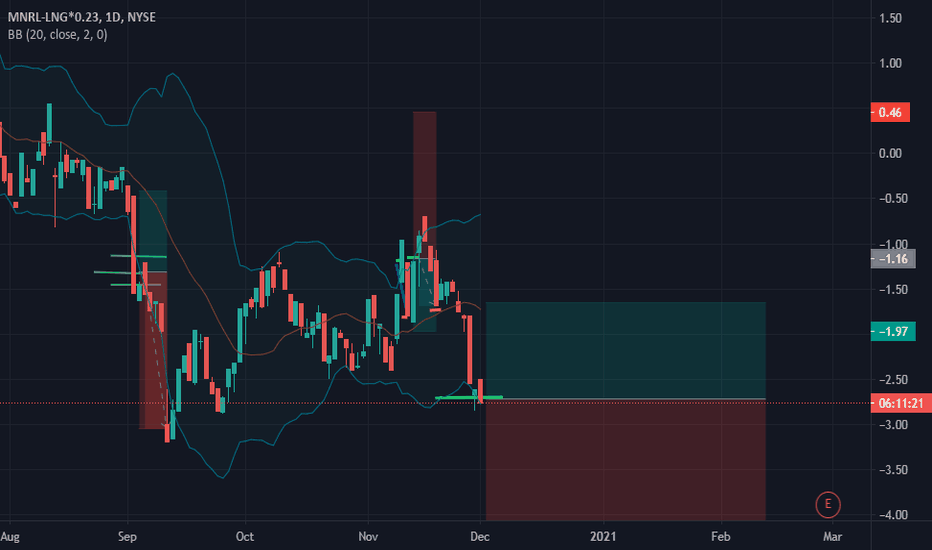This screenshot has width=932, height=550.
Task: Click the earnings 'E' marker icon
Action: (x=827, y=504)
